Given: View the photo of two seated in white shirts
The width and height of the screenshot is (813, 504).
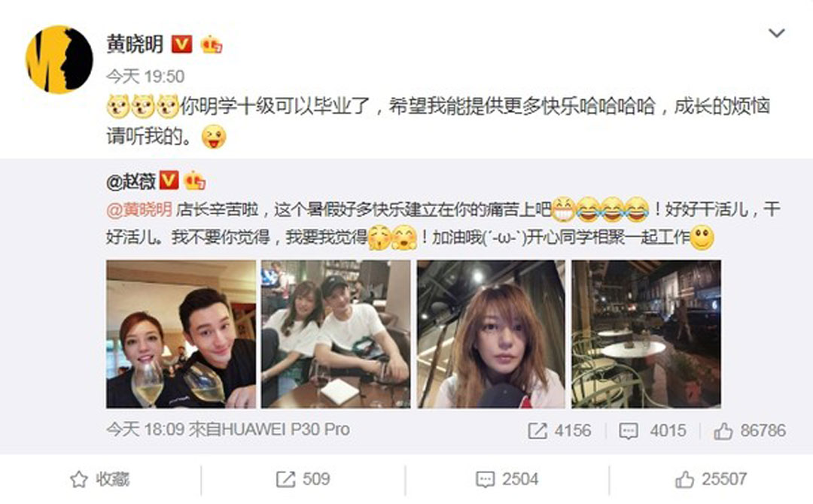Looking at the screenshot, I should point(336,334).
